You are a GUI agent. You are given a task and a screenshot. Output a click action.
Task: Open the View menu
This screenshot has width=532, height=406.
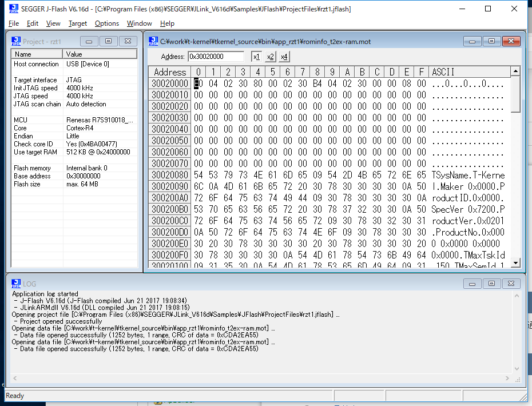click(x=53, y=23)
